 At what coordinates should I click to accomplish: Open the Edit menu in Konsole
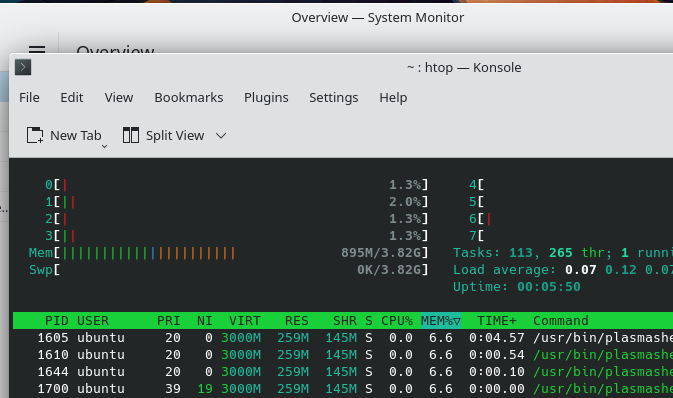(x=72, y=97)
